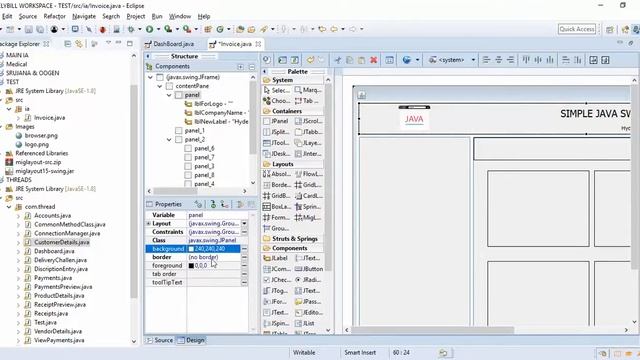Screen dimensions: 640x360
Task: Collapse the javax.swing.JFrame root node
Action: click(x=150, y=77)
